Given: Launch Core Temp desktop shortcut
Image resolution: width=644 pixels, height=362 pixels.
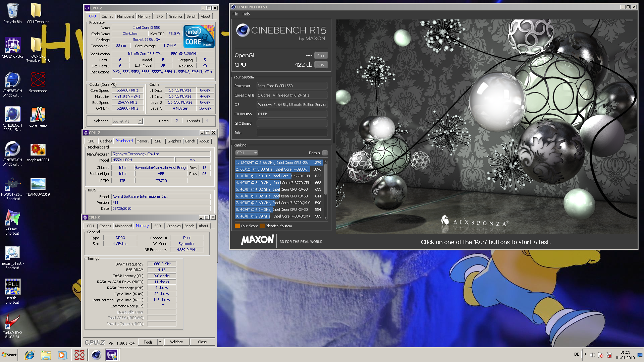Looking at the screenshot, I should point(38,117).
